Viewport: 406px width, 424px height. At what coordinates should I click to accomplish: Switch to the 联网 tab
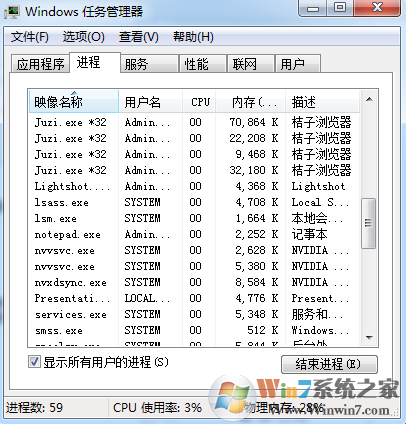coord(251,64)
